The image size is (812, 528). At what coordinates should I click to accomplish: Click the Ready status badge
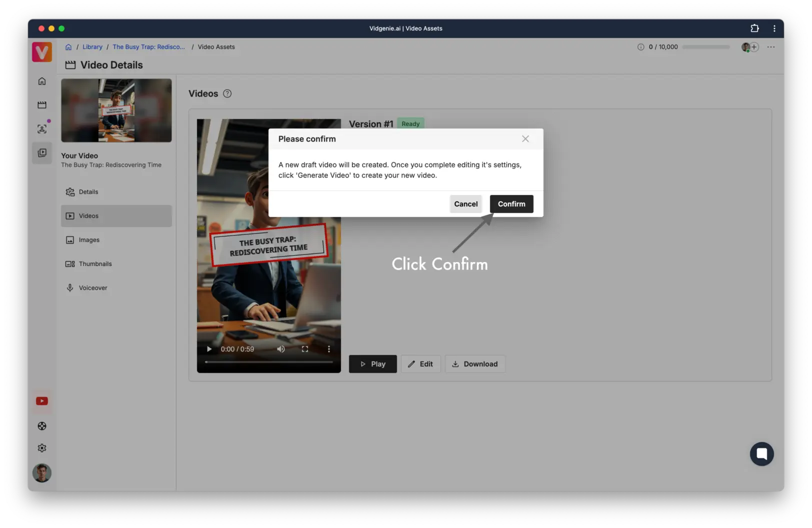pyautogui.click(x=410, y=124)
